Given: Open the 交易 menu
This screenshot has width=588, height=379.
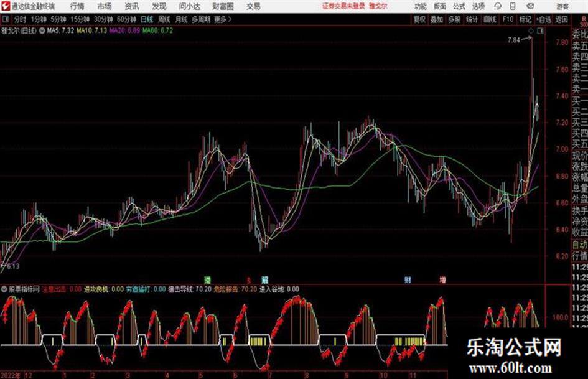Looking at the screenshot, I should (253, 6).
